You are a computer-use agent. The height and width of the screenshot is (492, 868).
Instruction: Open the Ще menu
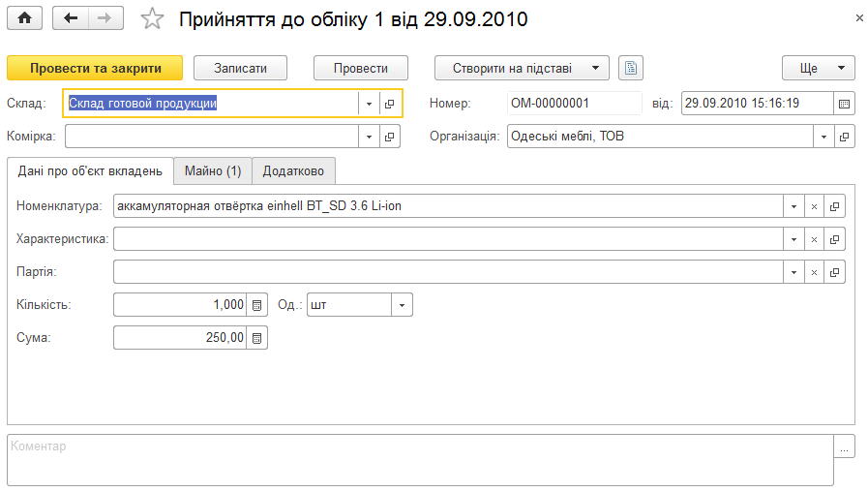click(x=819, y=68)
